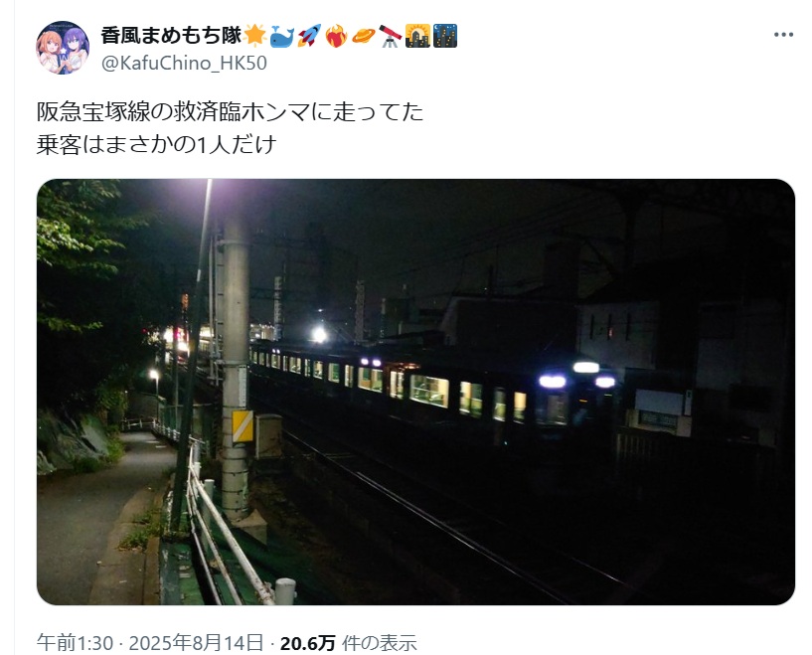Open the night train photo attachment

coord(415,392)
